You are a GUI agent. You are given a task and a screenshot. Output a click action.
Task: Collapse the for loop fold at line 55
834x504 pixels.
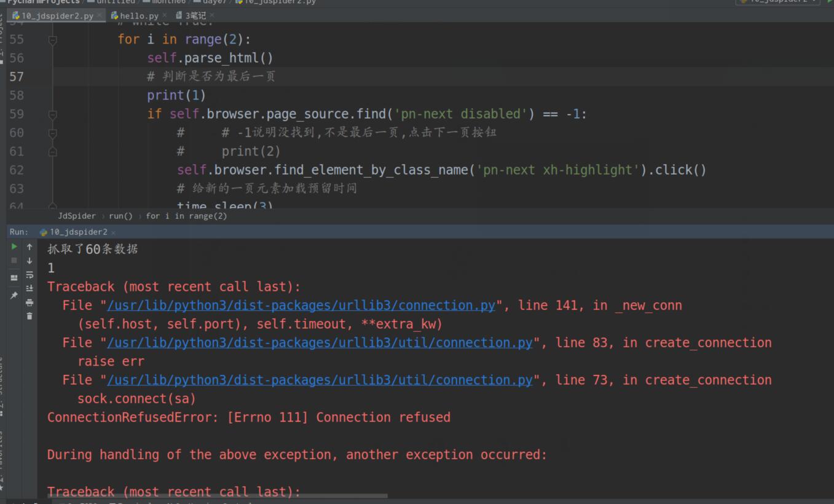pos(52,40)
